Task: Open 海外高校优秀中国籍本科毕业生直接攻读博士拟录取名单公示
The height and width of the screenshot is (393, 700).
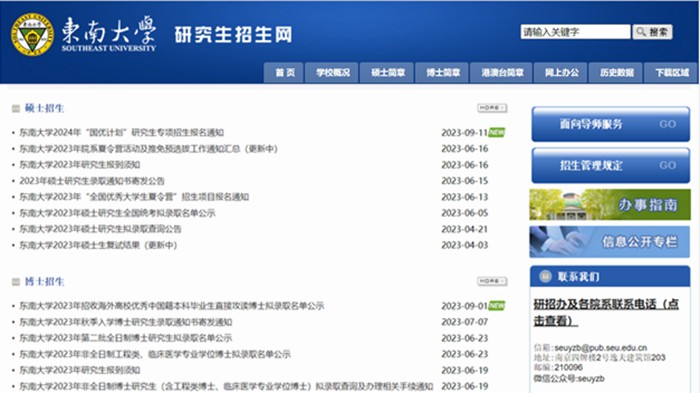Action: coord(171,306)
